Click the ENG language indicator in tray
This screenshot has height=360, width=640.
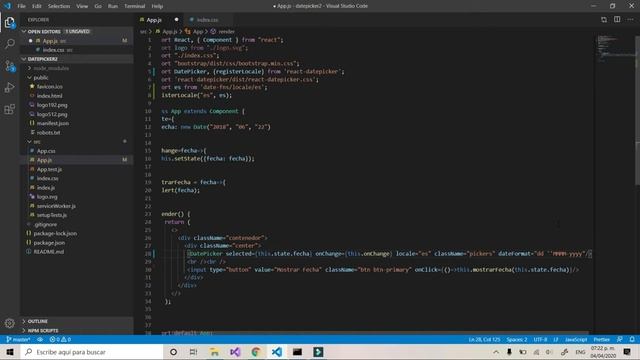pos(580,352)
